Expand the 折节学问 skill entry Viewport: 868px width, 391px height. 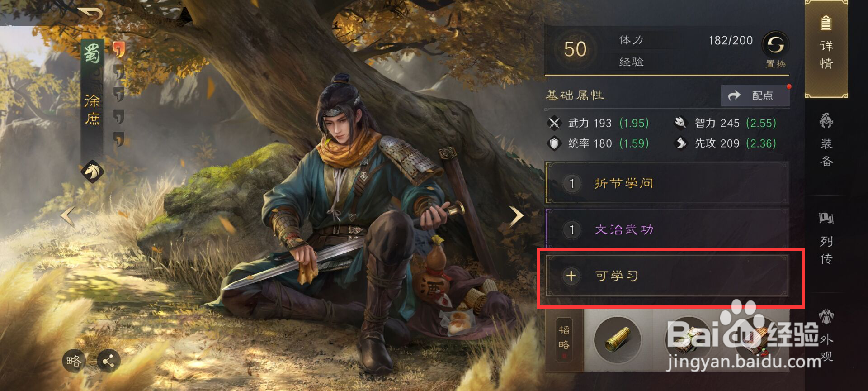tap(667, 183)
